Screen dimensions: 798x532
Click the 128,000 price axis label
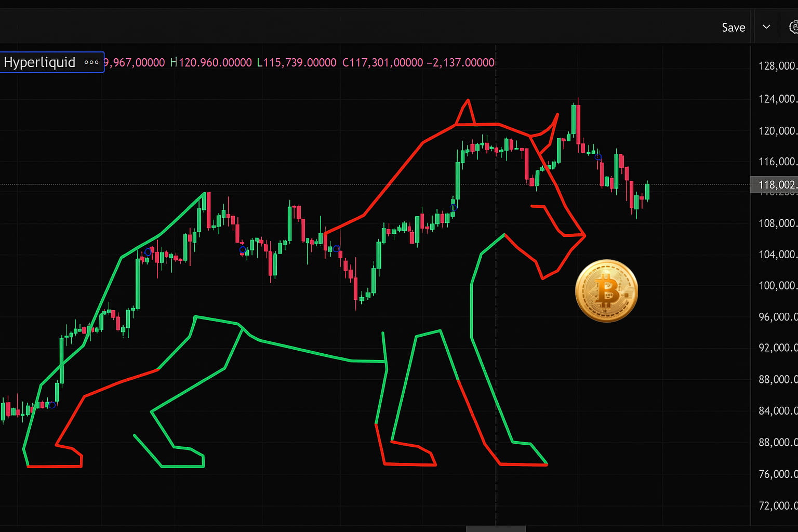pos(777,66)
